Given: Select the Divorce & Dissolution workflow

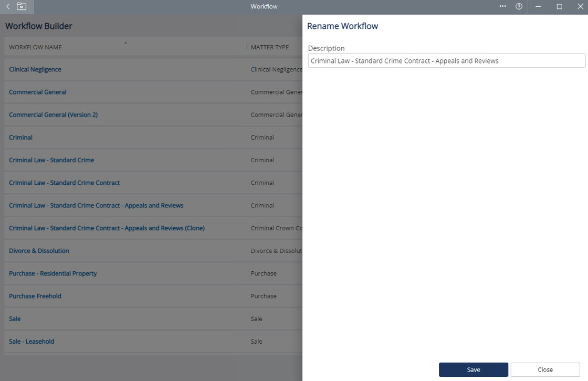Looking at the screenshot, I should pyautogui.click(x=39, y=251).
